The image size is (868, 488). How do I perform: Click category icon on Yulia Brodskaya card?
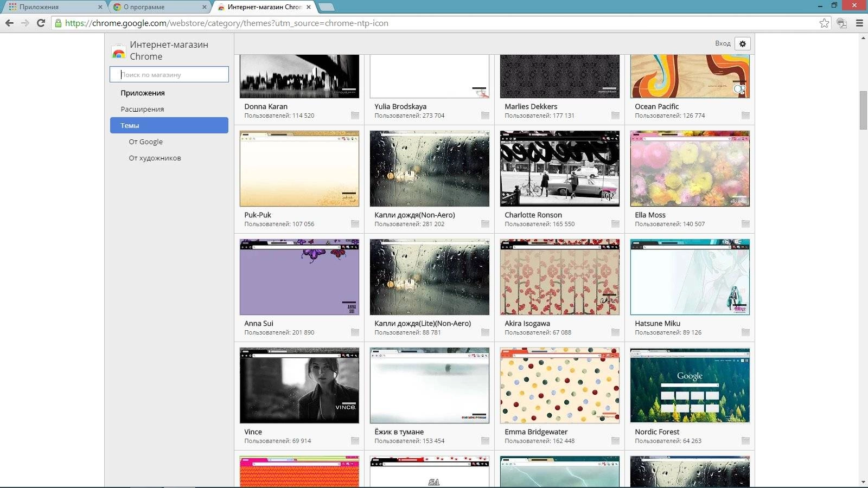pos(485,115)
